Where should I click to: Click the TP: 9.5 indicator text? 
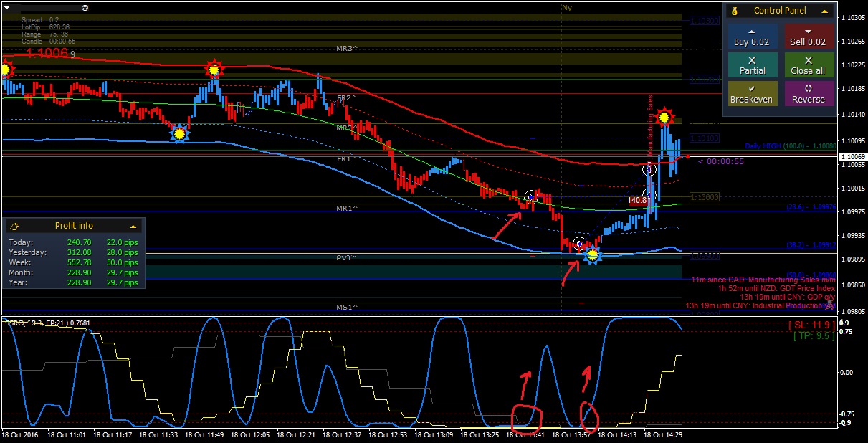point(814,335)
